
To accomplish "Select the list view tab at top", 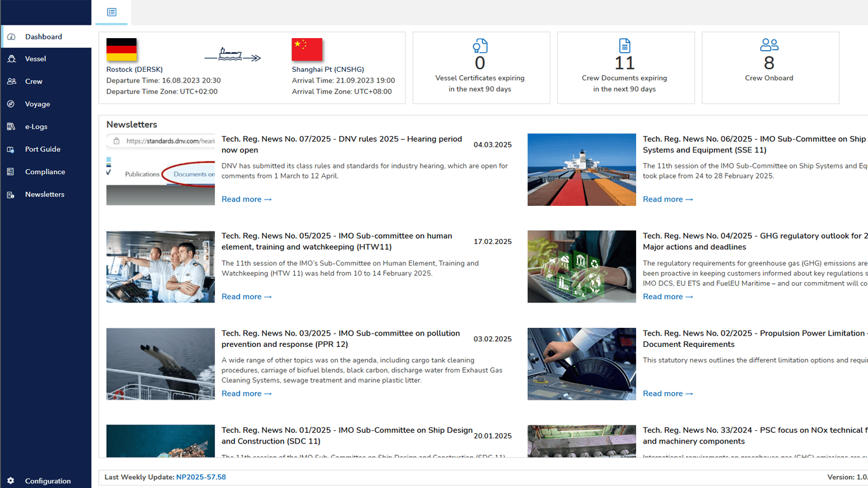I will click(112, 12).
